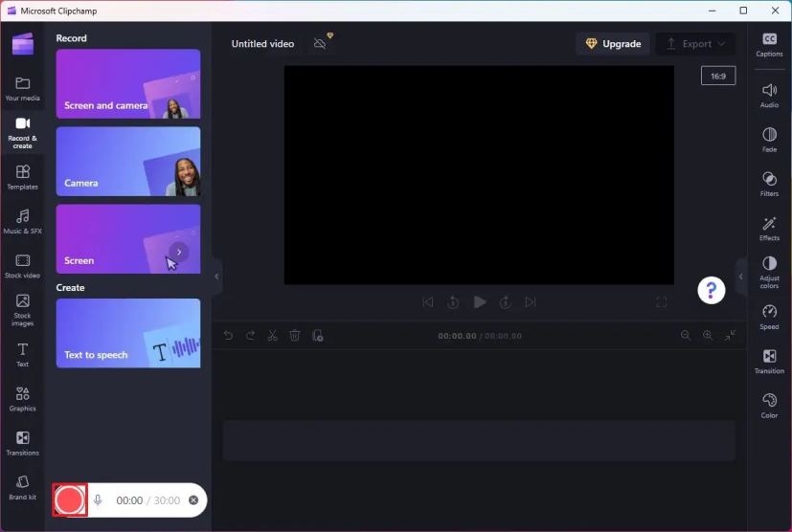This screenshot has height=532, width=792.
Task: Open the Your media tab
Action: tap(22, 88)
